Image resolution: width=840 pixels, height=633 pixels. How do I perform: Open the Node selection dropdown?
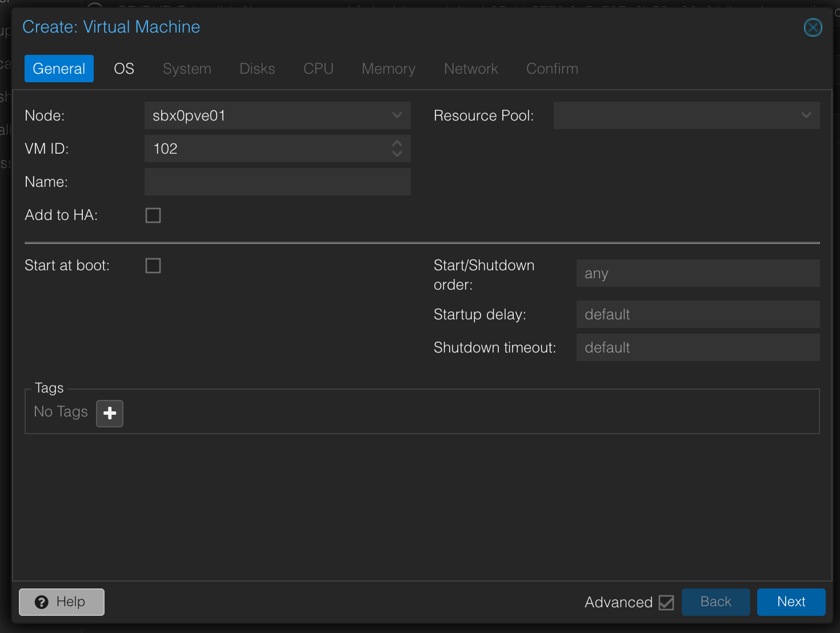pyautogui.click(x=277, y=115)
